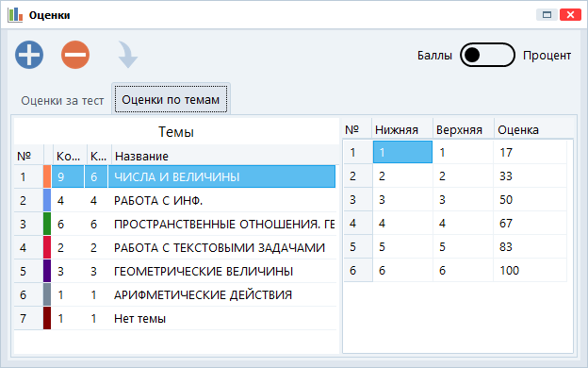Click the purple swatch for ГЕОМЕТРИЧЕСКИЕ ВЕЛИЧИНЫ

click(47, 271)
